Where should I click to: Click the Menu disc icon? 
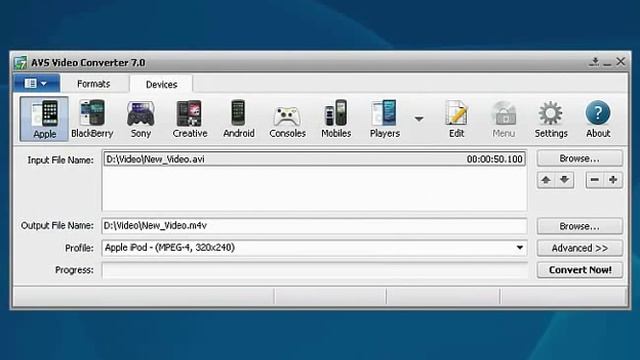(x=504, y=119)
